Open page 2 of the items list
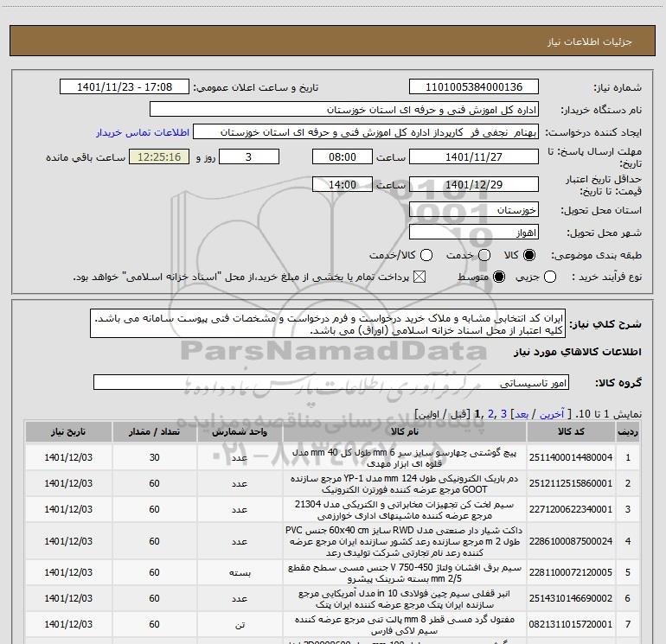 (x=491, y=414)
